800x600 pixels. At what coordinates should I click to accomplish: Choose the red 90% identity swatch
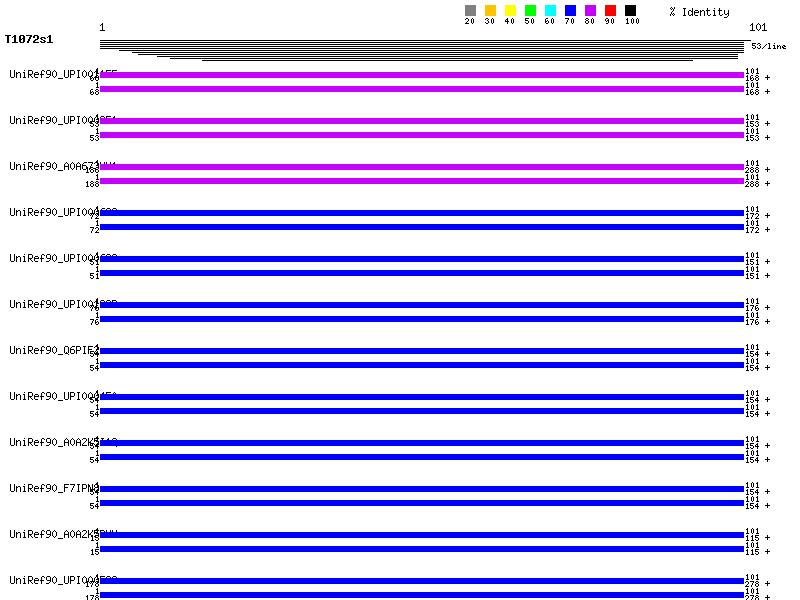(x=610, y=11)
